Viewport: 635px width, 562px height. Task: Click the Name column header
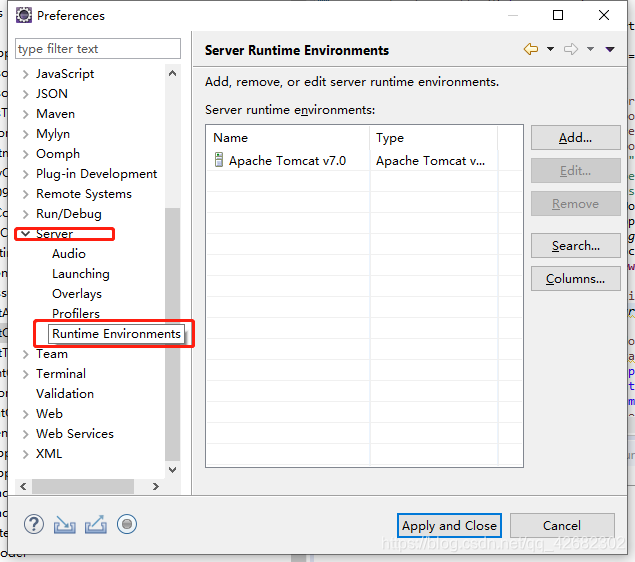(288, 138)
